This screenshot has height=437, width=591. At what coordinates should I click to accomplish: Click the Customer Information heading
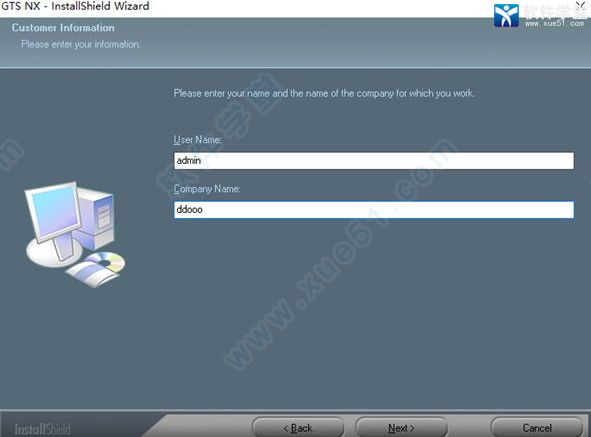(x=63, y=28)
